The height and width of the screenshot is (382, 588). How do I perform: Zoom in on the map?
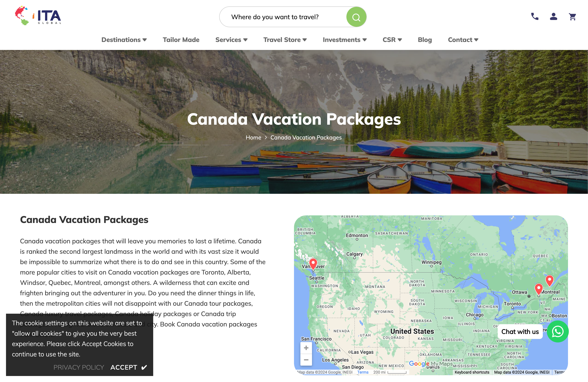click(x=306, y=348)
